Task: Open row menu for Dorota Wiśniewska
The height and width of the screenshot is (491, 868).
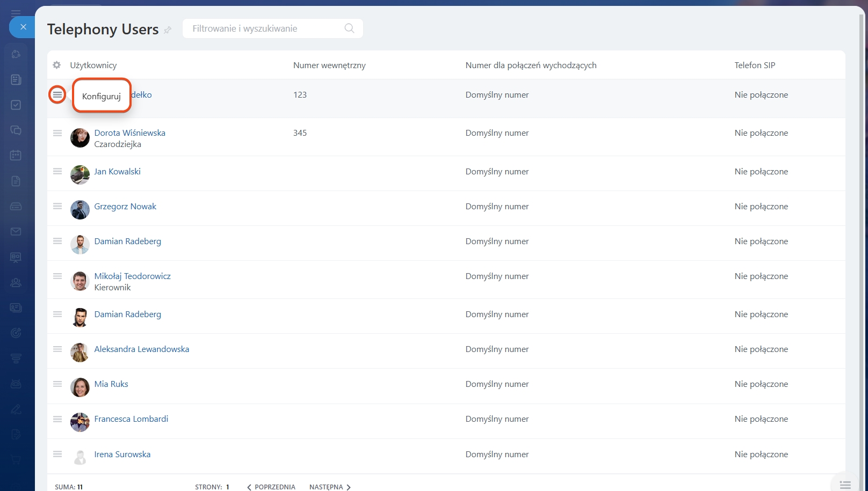Action: point(57,133)
